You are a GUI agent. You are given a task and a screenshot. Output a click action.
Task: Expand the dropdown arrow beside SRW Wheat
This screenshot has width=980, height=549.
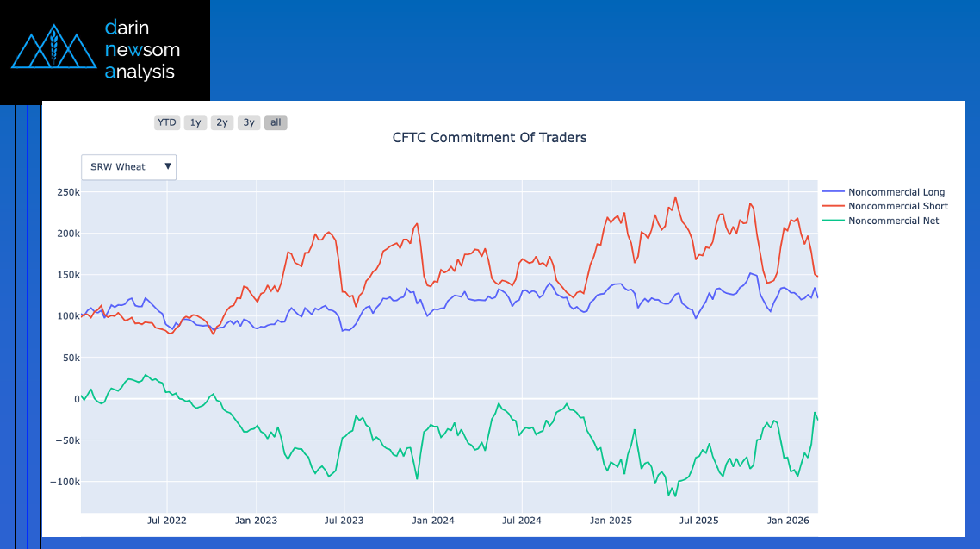168,167
